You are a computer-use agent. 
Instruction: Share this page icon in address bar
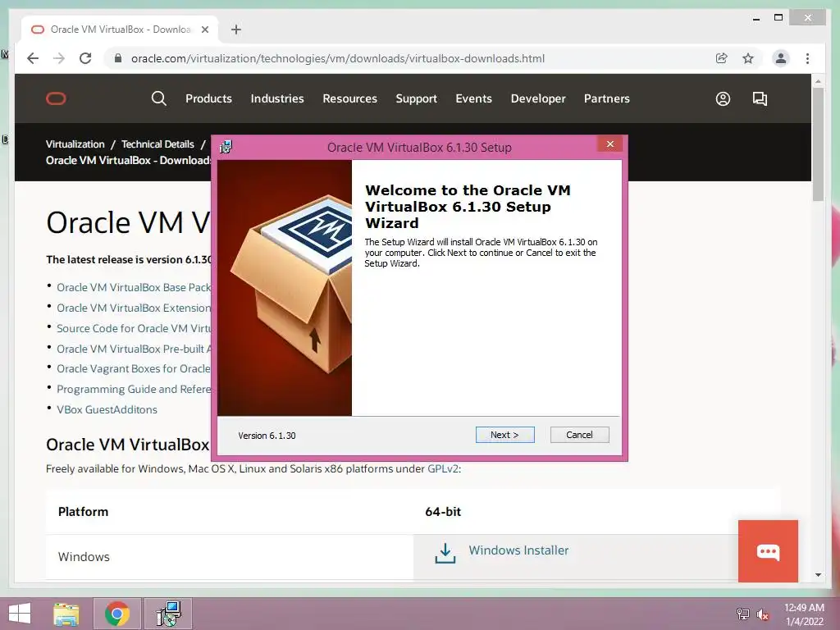[x=722, y=58]
